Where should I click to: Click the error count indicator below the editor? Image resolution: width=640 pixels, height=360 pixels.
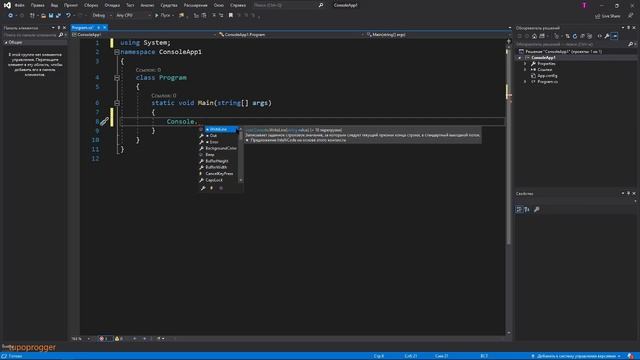tap(104, 339)
